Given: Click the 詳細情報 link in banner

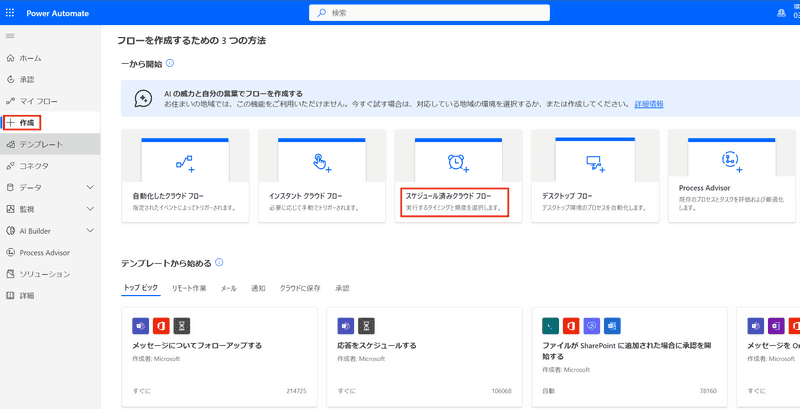Looking at the screenshot, I should click(x=648, y=104).
